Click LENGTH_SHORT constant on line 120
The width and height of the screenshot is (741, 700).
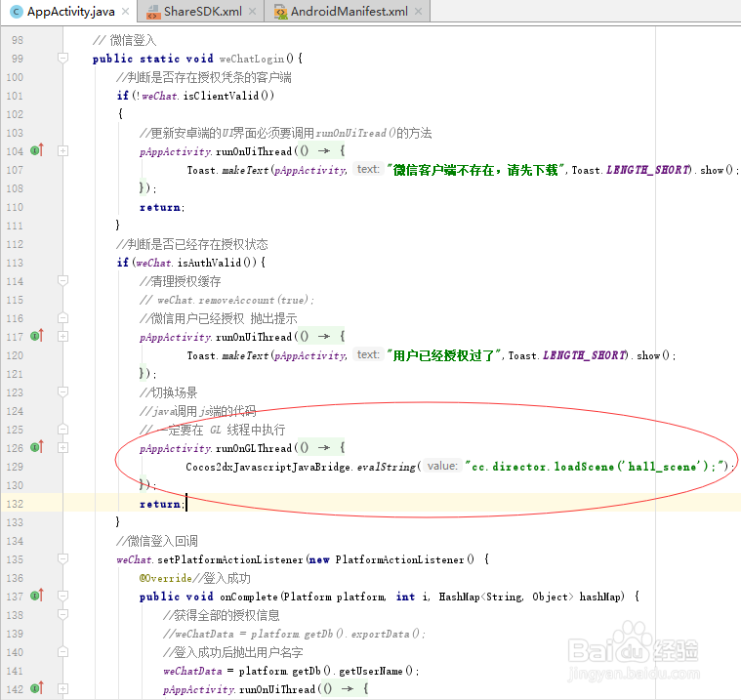click(585, 355)
